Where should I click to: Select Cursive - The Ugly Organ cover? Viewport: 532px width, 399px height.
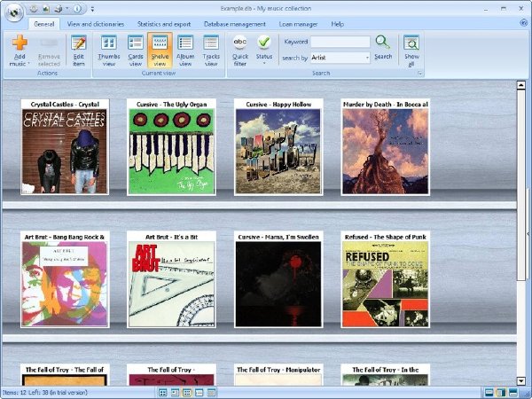click(x=171, y=152)
